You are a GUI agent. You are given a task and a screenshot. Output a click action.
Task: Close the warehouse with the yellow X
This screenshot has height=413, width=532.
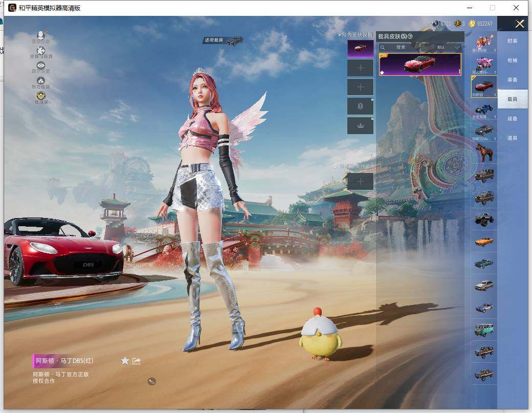pos(520,24)
